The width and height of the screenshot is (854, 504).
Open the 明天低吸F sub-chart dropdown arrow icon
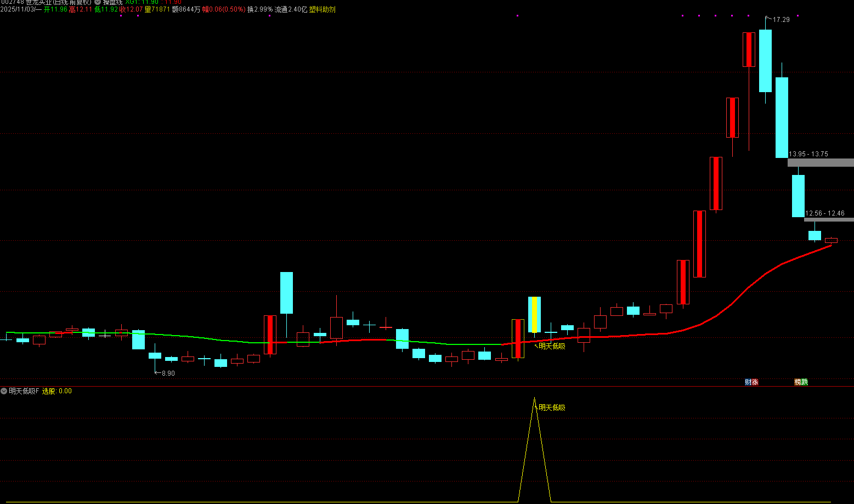click(4, 391)
